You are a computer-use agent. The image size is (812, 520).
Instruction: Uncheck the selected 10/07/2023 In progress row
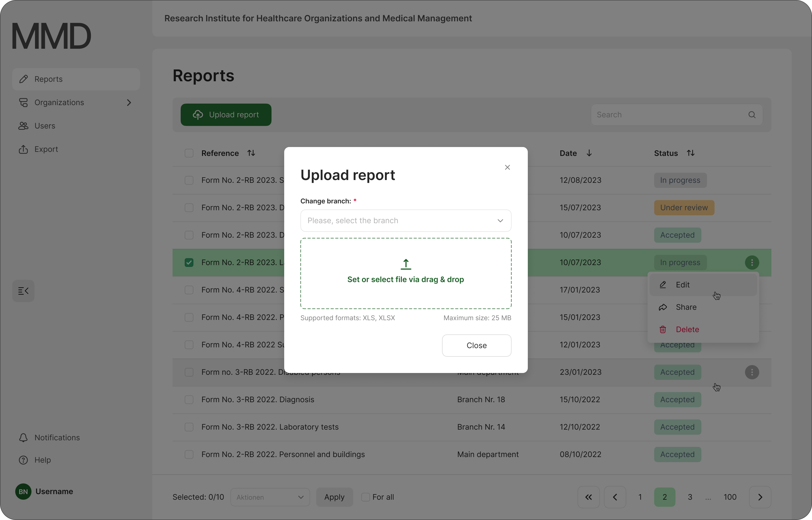pos(189,262)
